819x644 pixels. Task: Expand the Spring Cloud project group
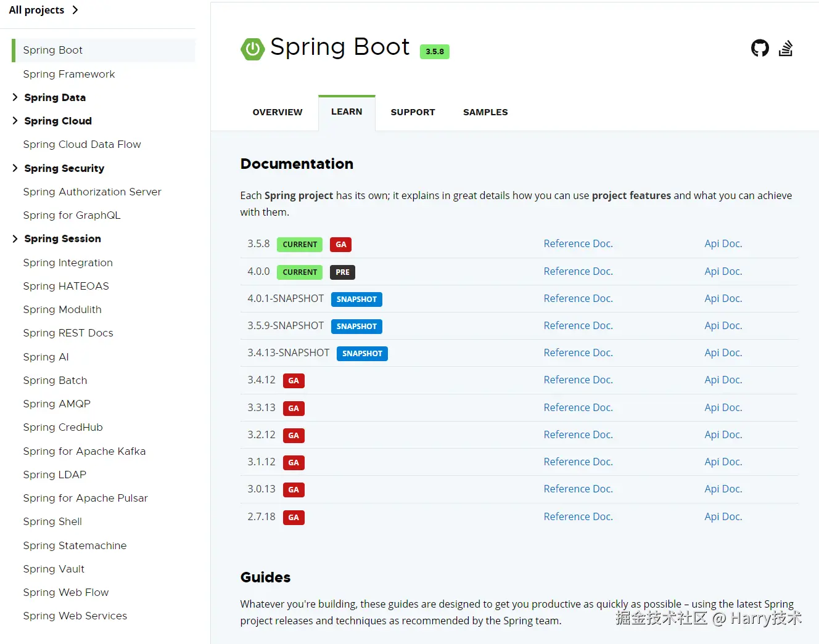[15, 121]
